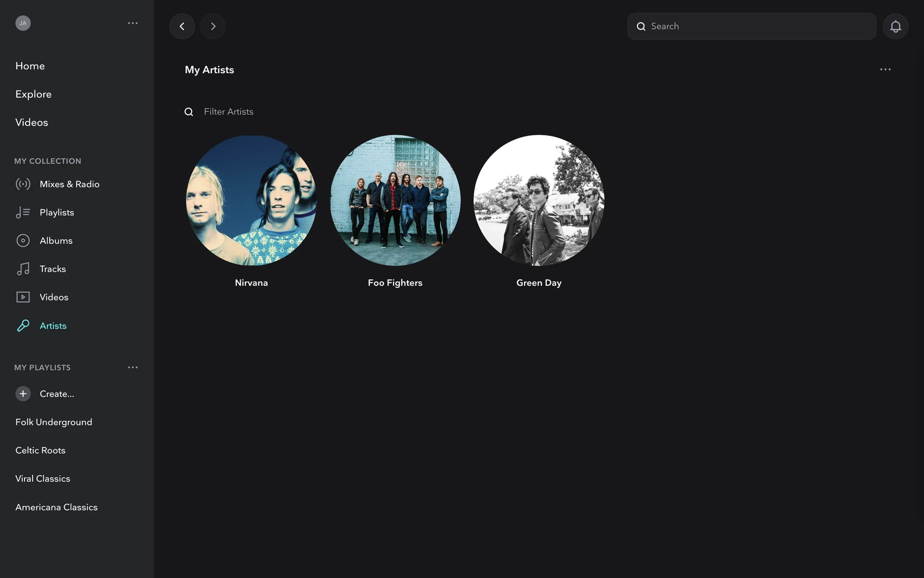Open the Foo Fighters artist thumbnail

(x=395, y=200)
